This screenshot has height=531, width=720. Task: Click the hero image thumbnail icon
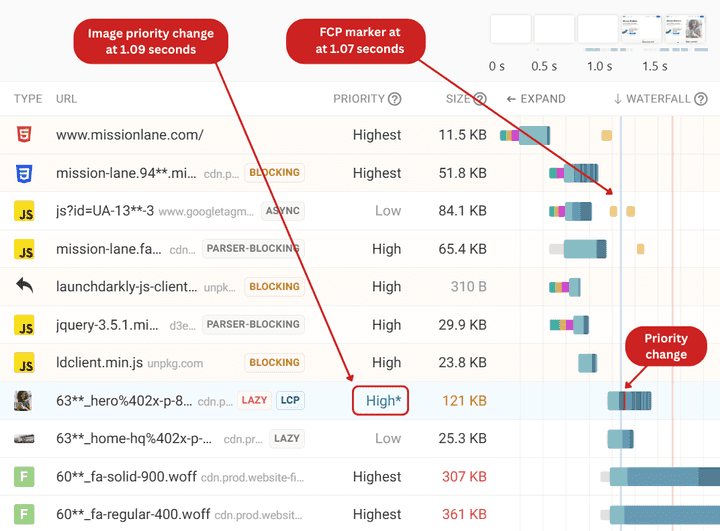coord(24,400)
